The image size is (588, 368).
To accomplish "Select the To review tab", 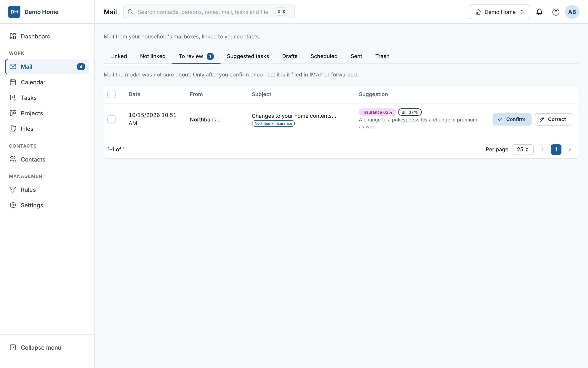I will tap(196, 56).
